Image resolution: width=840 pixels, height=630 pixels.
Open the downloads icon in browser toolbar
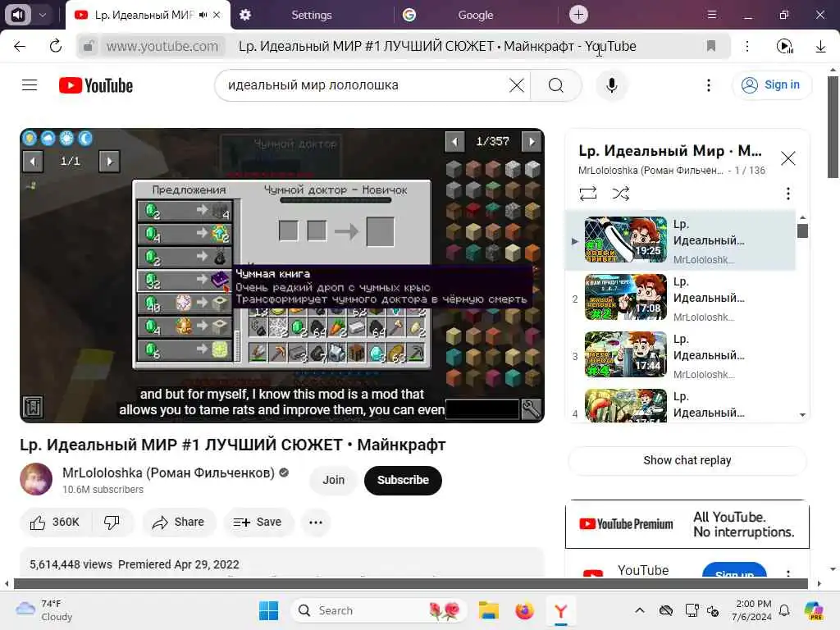point(820,46)
